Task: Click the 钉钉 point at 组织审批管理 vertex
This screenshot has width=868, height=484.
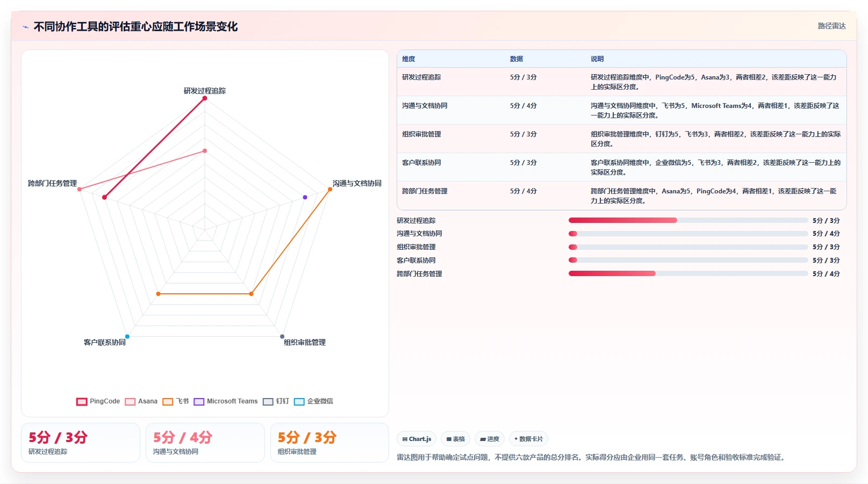Action: point(282,337)
